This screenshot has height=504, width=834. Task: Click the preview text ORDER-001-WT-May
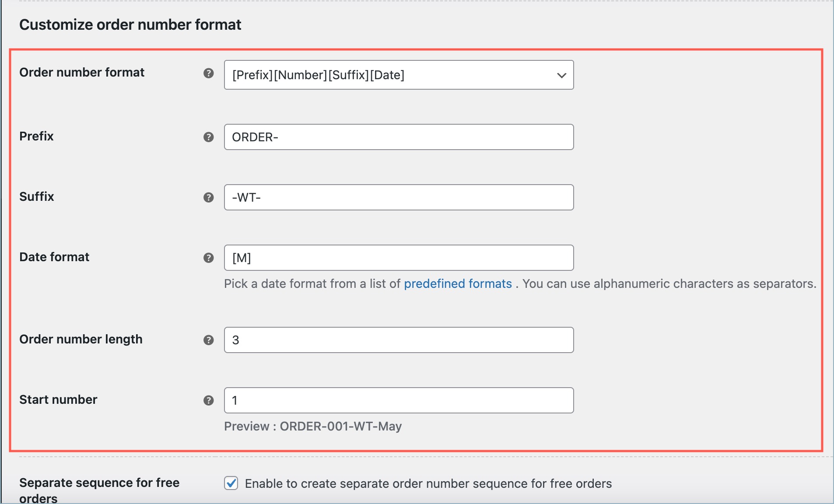click(340, 426)
